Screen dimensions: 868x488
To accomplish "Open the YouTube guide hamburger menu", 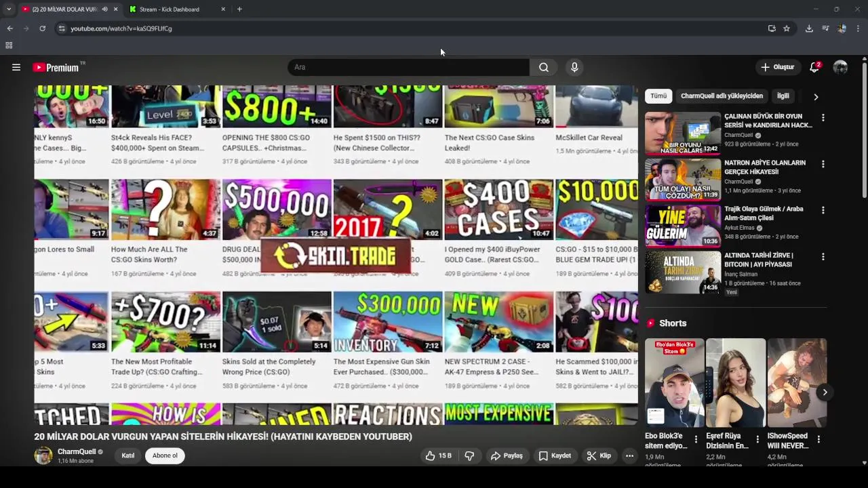I will (x=16, y=67).
